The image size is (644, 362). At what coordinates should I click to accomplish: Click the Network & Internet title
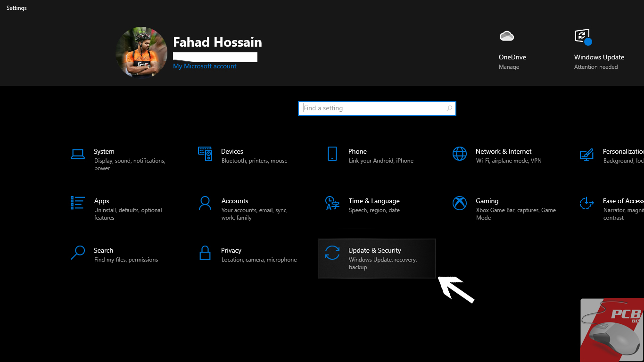(x=504, y=151)
